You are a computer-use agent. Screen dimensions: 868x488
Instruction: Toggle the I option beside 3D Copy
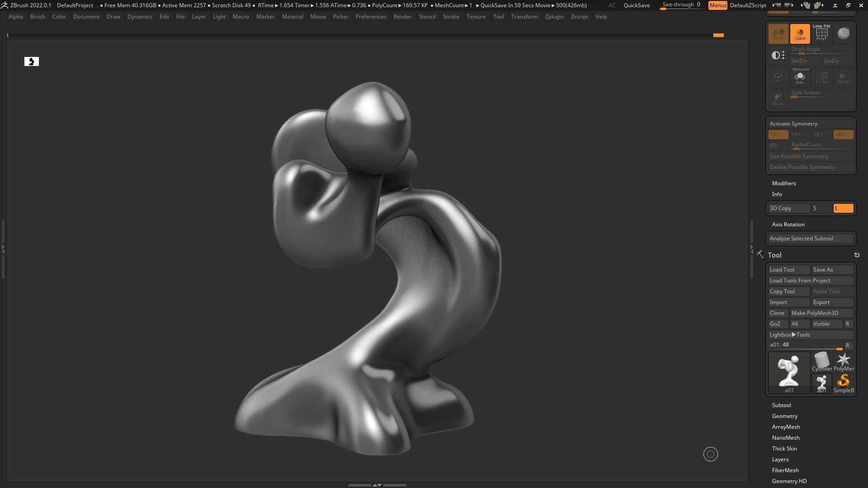(x=843, y=208)
